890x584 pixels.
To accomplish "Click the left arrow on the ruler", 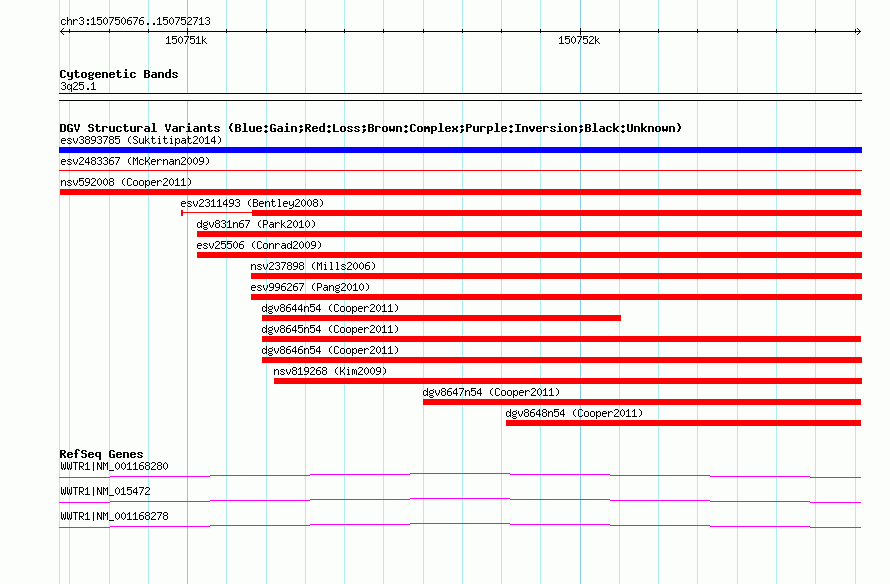I will (x=63, y=32).
